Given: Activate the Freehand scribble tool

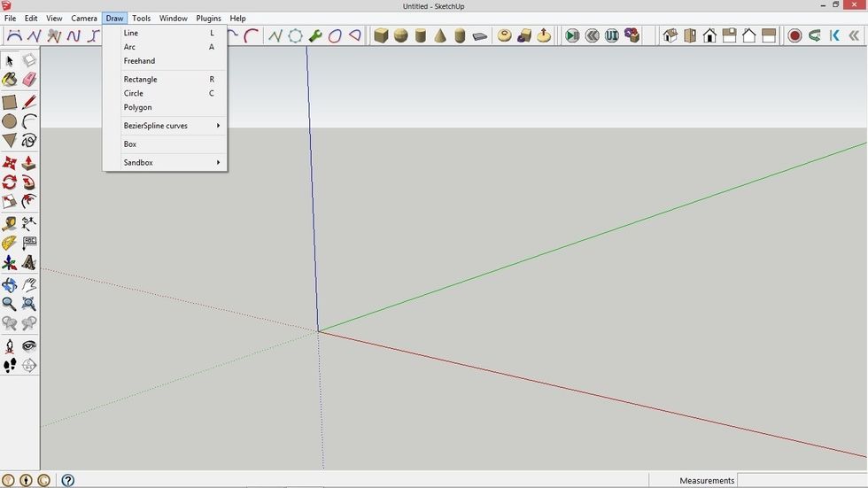Looking at the screenshot, I should pos(28,141).
